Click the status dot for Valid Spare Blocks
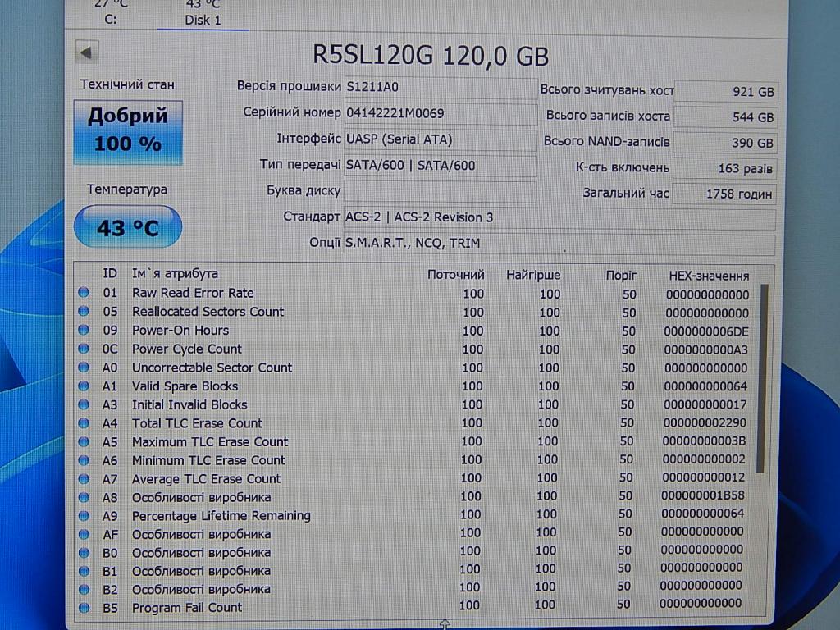The width and height of the screenshot is (840, 630). (84, 386)
